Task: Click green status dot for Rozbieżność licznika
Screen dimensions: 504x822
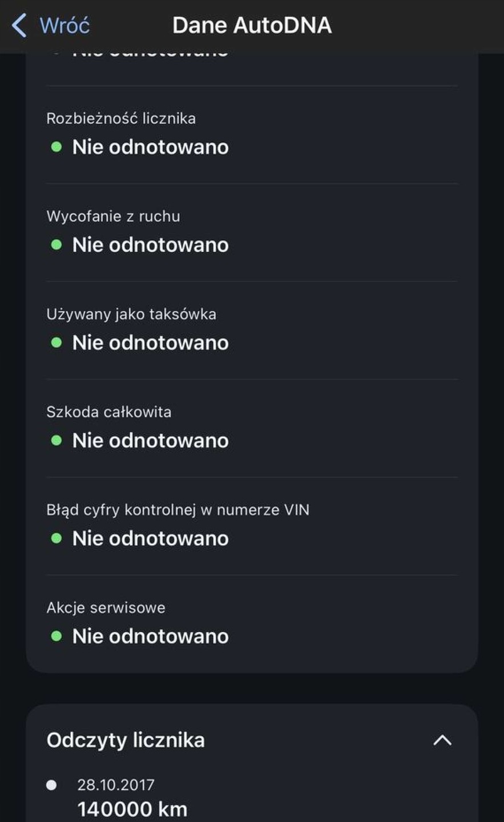Action: click(57, 147)
